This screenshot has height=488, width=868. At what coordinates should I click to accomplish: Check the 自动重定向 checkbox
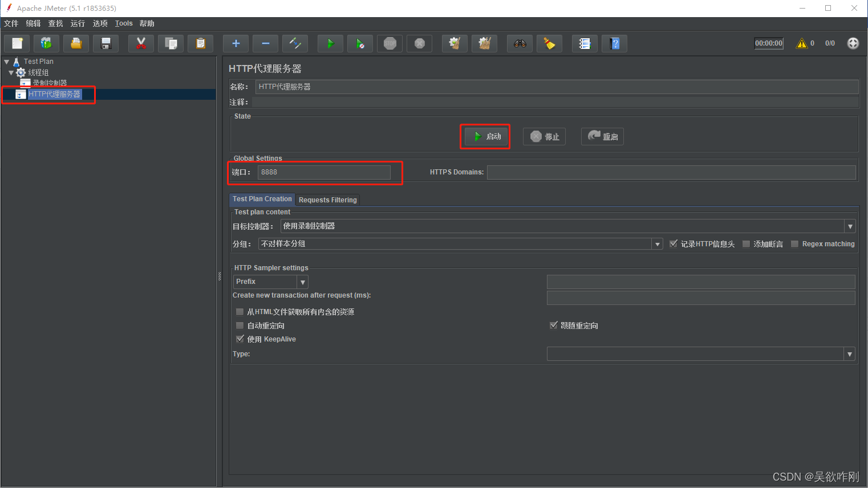tap(240, 326)
